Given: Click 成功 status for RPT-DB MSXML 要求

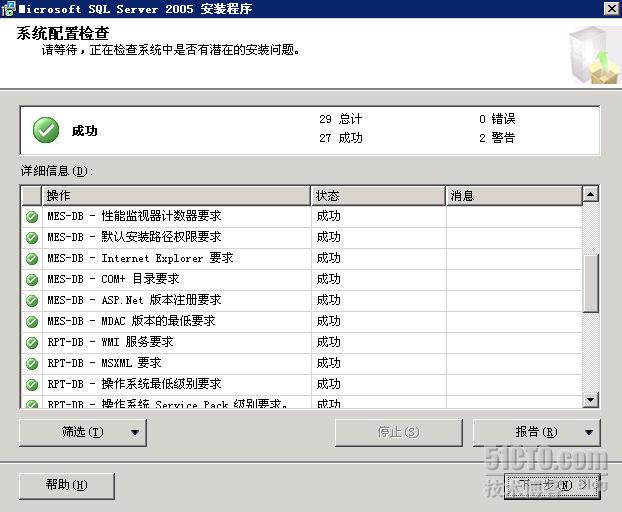Looking at the screenshot, I should pos(328,363).
